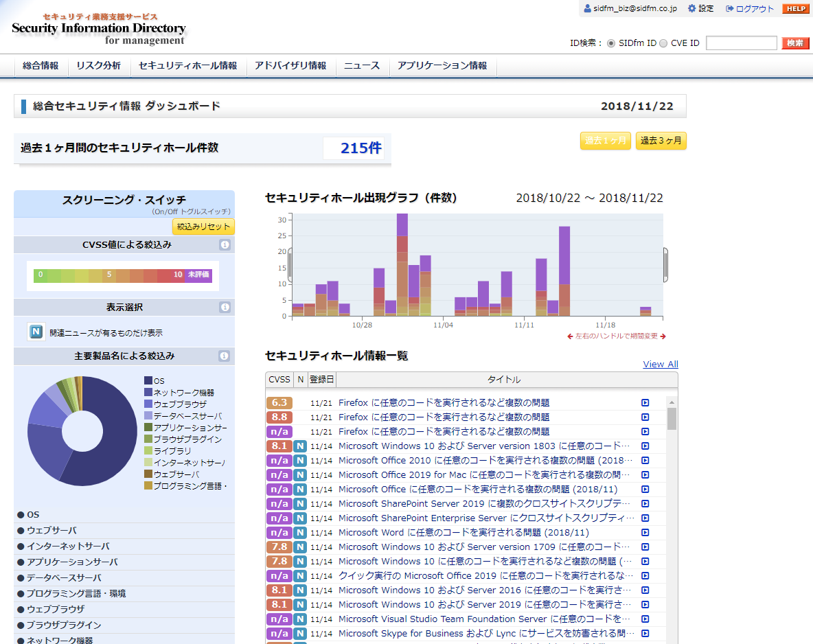Select the 過去3ヶ月 period button
Viewport: 813px width, 644px height.
(661, 141)
